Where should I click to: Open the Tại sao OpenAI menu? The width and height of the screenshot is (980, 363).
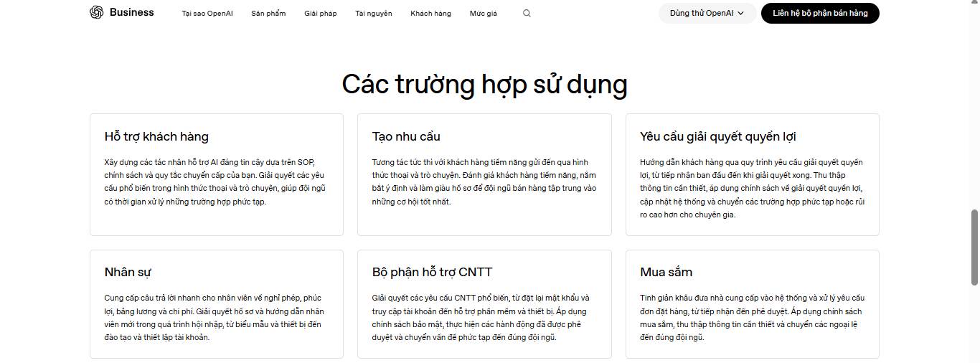207,14
